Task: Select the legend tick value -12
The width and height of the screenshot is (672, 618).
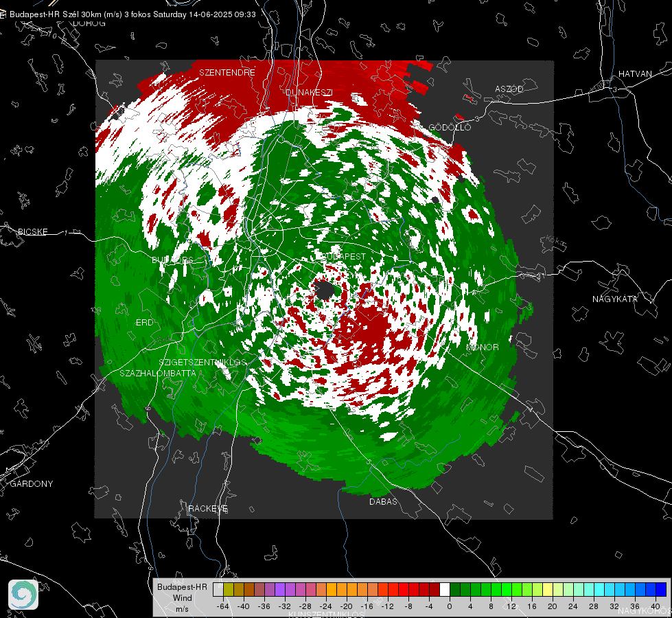Action: pyautogui.click(x=387, y=606)
